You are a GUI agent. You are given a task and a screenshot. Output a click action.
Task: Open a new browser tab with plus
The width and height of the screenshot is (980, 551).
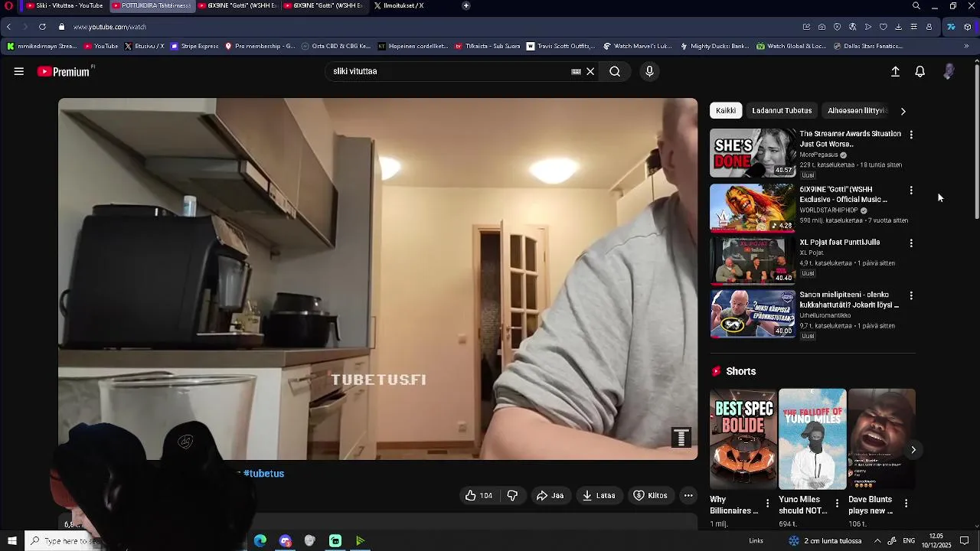(466, 5)
